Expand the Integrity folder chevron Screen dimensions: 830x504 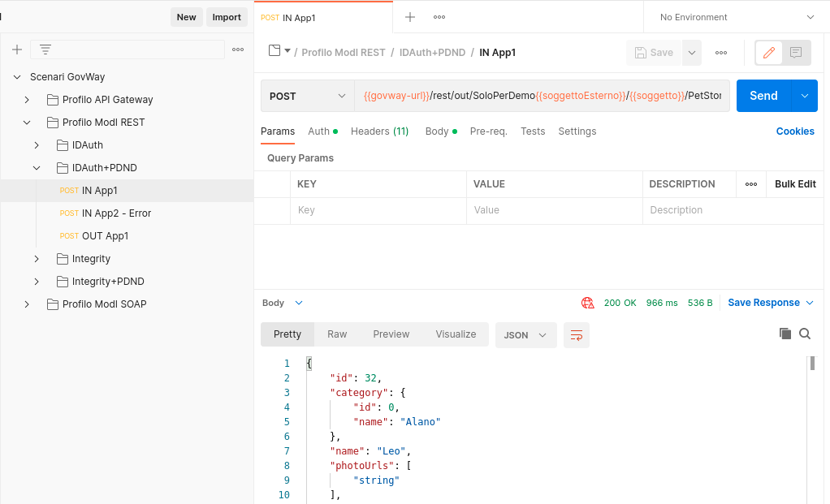(x=37, y=259)
